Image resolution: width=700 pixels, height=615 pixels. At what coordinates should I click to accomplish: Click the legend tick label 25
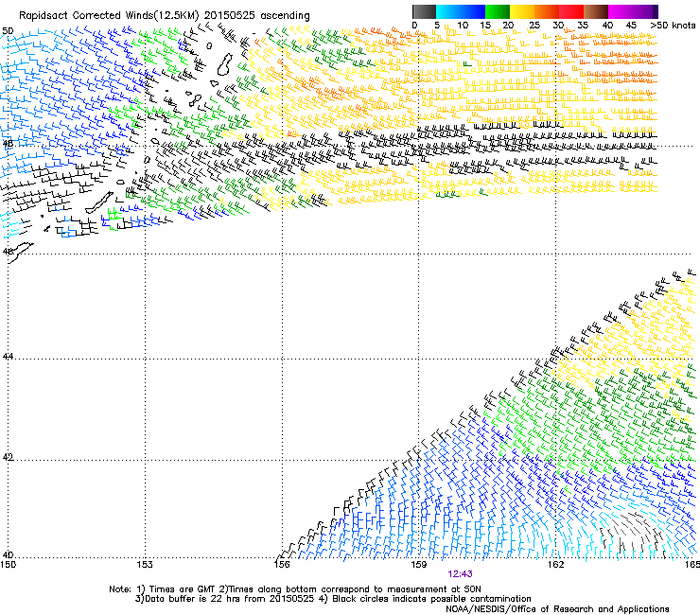pyautogui.click(x=534, y=26)
